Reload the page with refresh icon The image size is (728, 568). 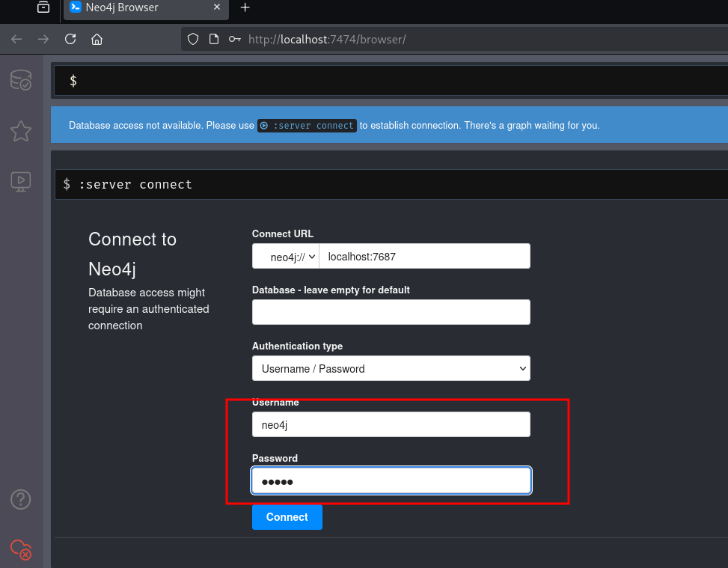tap(70, 39)
